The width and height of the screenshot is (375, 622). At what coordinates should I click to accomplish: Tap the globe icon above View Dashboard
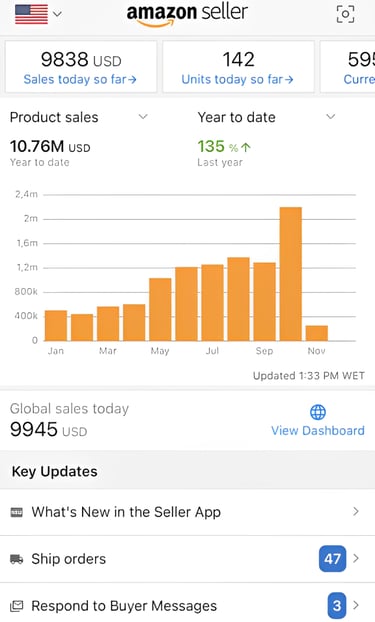tap(318, 412)
